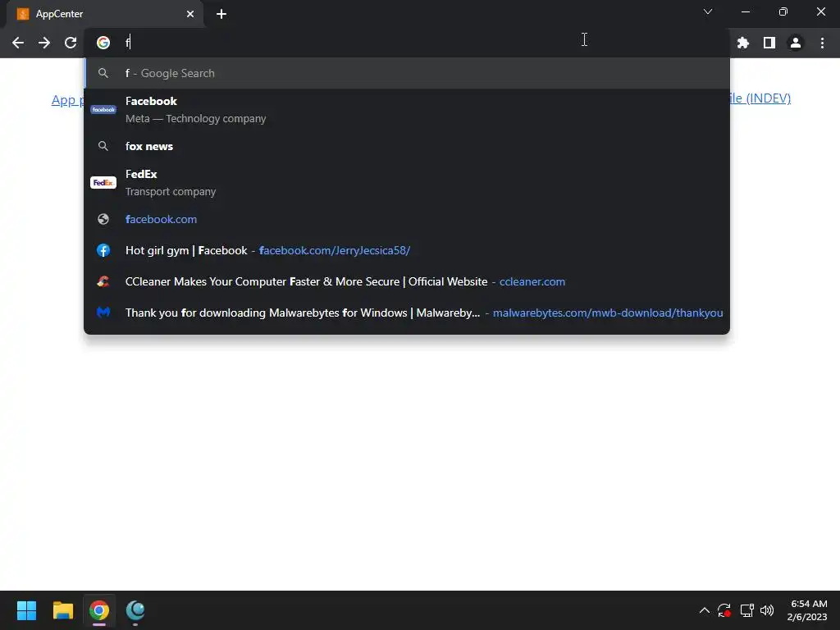The width and height of the screenshot is (840, 630).
Task: Select the AppCenter tab
Action: pyautogui.click(x=105, y=14)
